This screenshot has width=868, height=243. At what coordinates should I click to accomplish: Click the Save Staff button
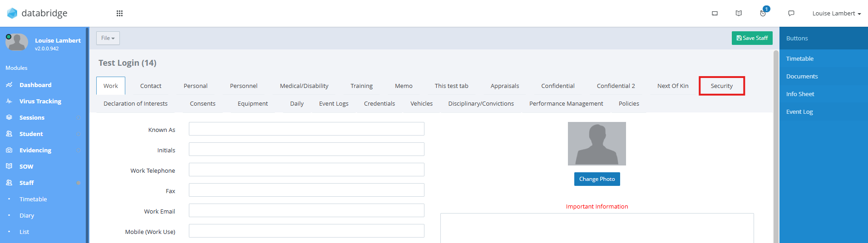click(x=752, y=38)
